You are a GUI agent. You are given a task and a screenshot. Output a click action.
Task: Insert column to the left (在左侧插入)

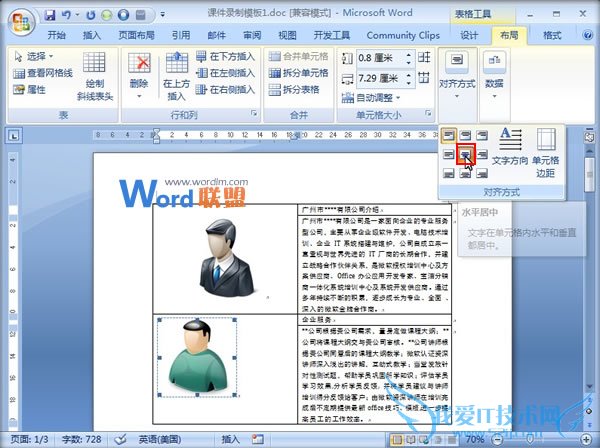[x=225, y=73]
